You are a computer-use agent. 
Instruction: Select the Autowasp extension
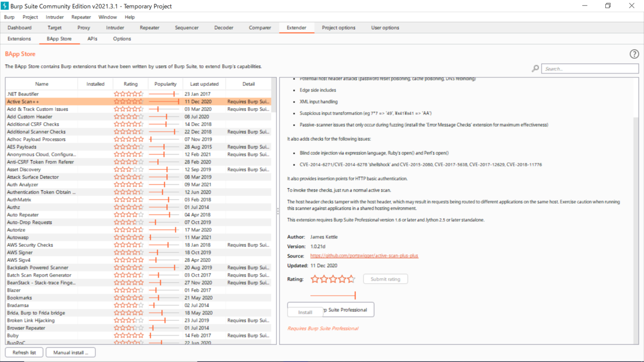[x=138, y=237]
